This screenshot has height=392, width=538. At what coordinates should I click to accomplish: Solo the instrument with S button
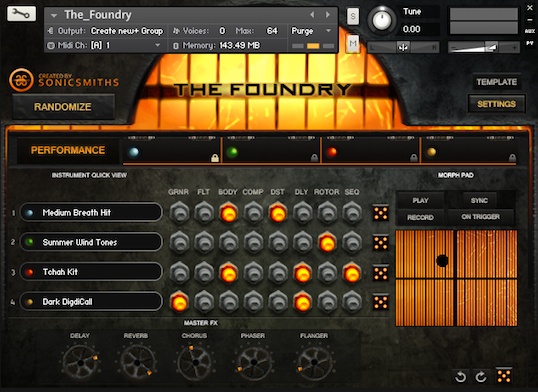[x=353, y=16]
